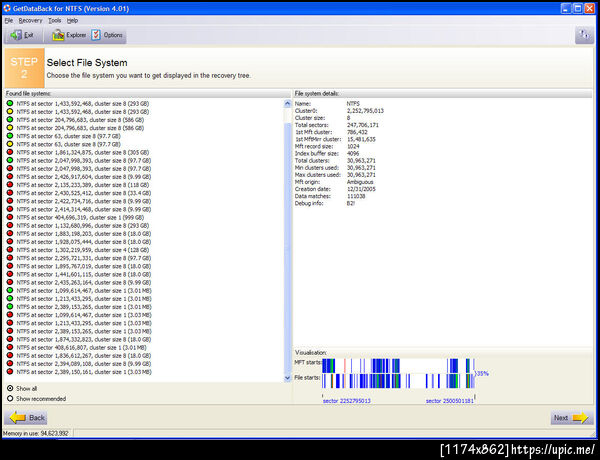Go Back to the previous step
Image resolution: width=600 pixels, height=460 pixels.
(26, 418)
